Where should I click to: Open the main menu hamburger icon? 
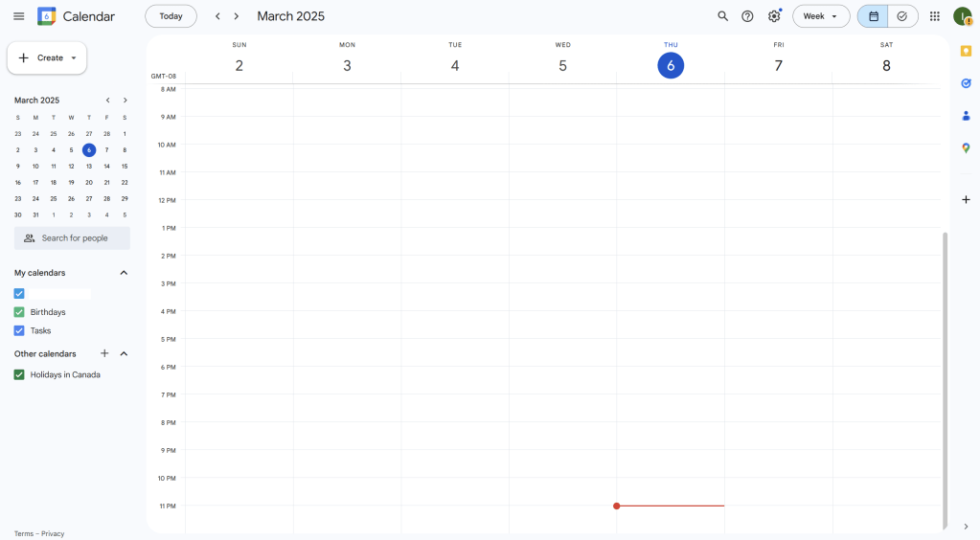click(x=19, y=16)
